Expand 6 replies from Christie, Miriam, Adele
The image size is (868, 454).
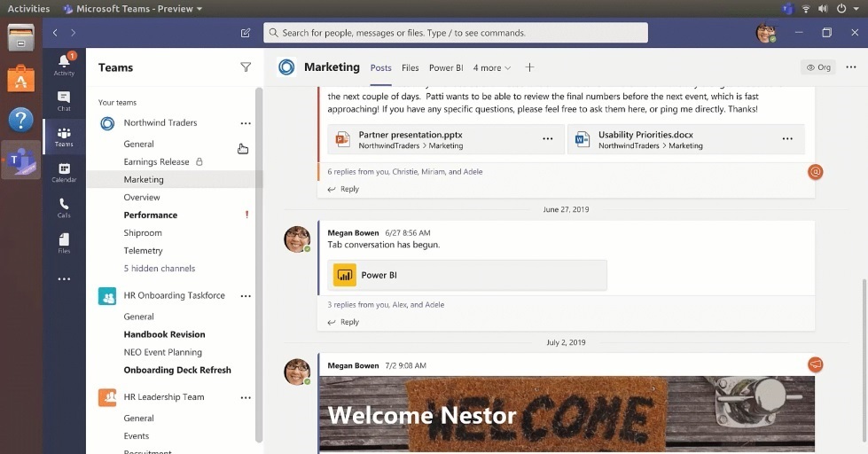click(x=404, y=172)
